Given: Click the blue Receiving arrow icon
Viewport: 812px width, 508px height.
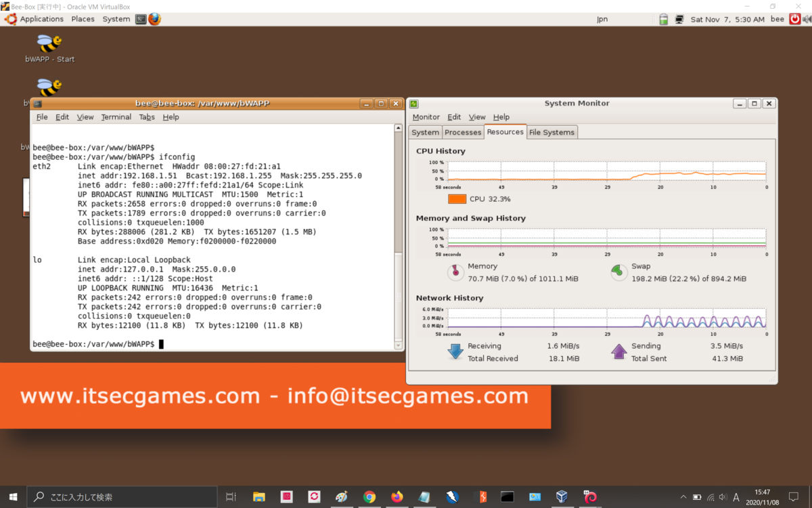Looking at the screenshot, I should pos(455,352).
